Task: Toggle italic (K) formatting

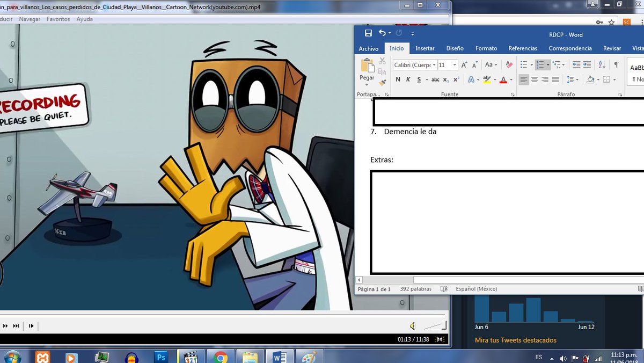Action: point(408,79)
